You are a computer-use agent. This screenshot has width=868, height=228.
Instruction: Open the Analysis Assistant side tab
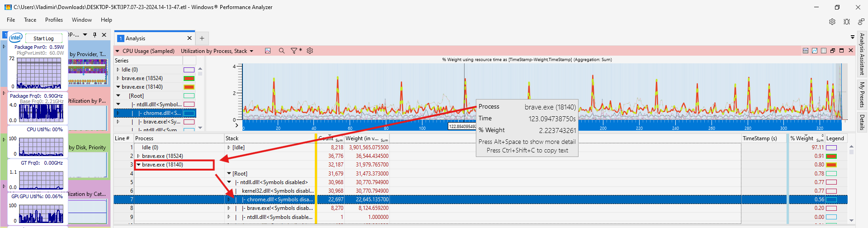click(862, 54)
